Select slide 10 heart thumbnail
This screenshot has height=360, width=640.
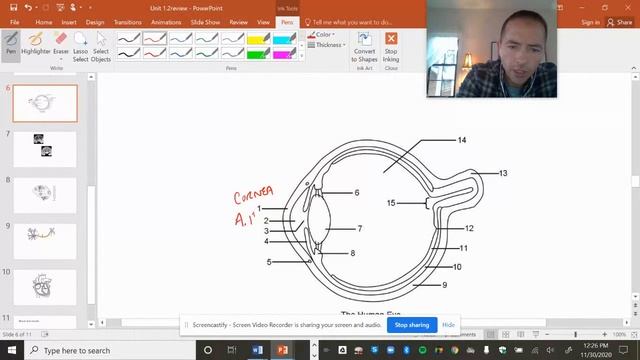click(45, 287)
